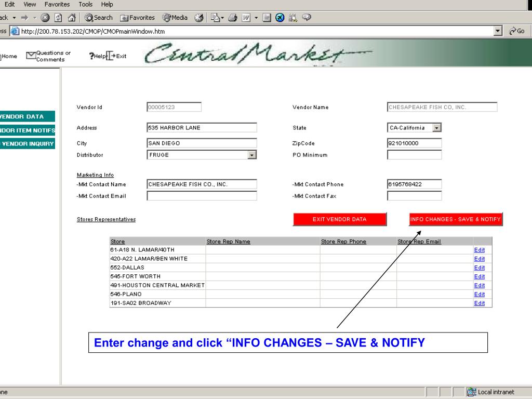Click the Local intranet status bar zone
The width and height of the screenshot is (532, 399).
click(x=490, y=392)
